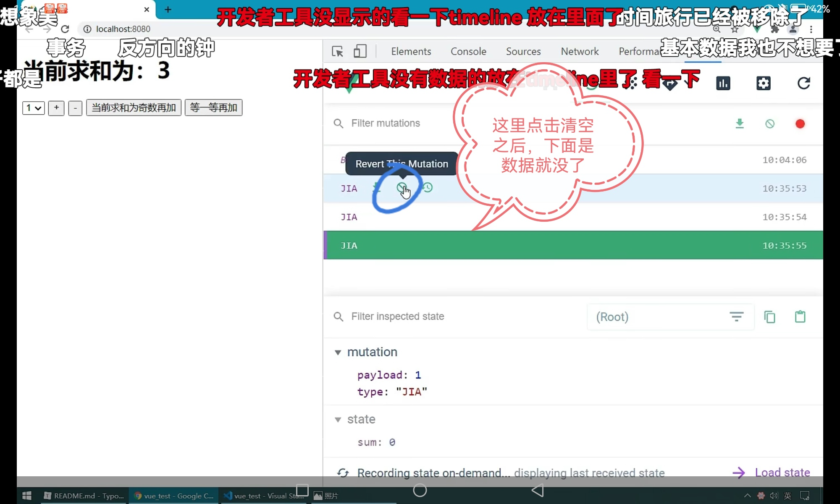
Task: Click the Vue devtools settings gear icon
Action: 763,83
